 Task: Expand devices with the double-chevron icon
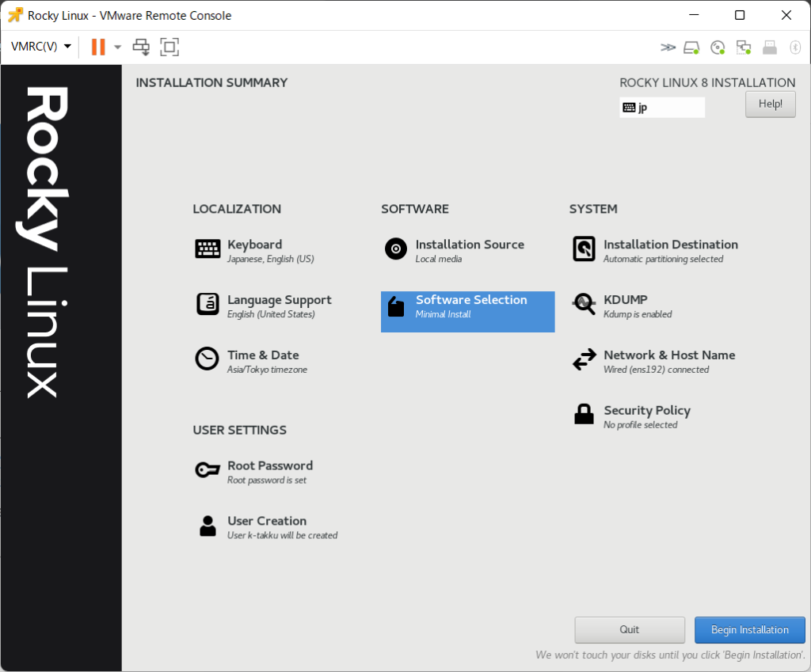668,47
